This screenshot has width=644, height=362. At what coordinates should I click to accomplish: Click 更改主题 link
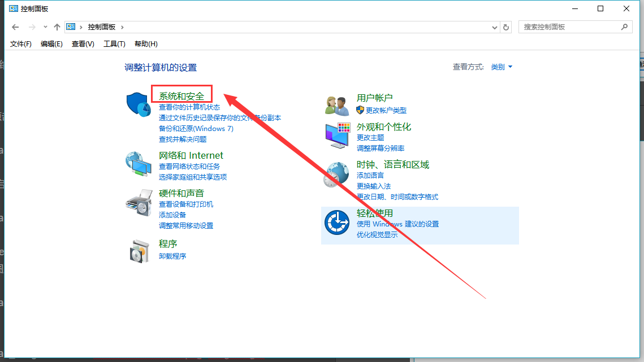(370, 137)
